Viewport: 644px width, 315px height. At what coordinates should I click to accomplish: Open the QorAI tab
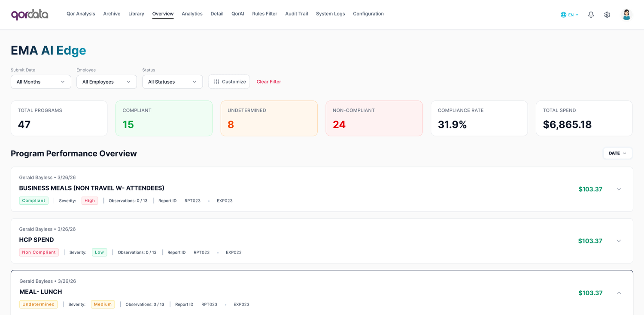tap(238, 14)
